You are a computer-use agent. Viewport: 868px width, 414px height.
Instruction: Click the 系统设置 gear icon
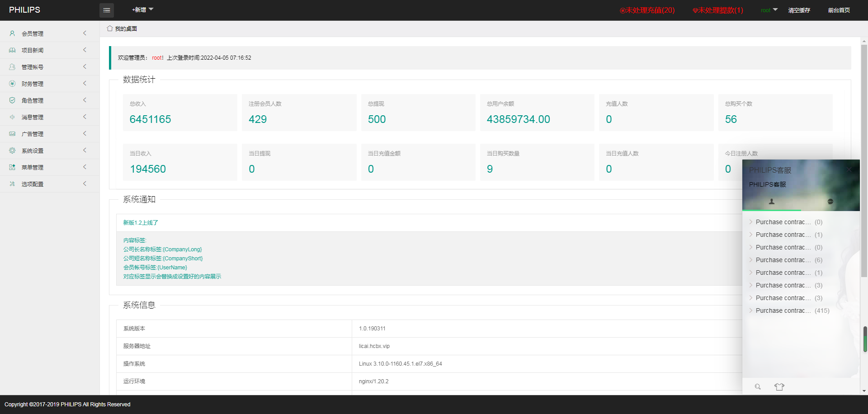12,151
